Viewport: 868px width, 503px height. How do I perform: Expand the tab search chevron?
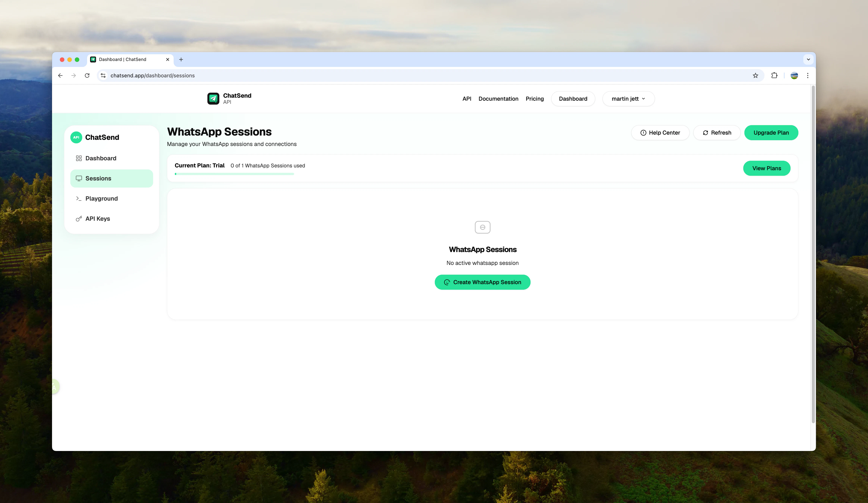(808, 59)
